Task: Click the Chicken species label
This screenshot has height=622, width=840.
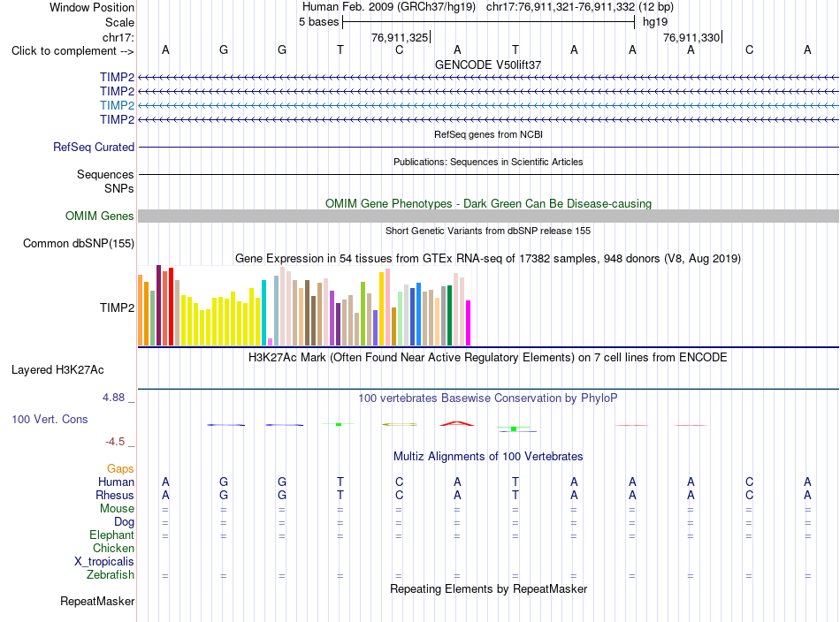Action: pos(113,548)
